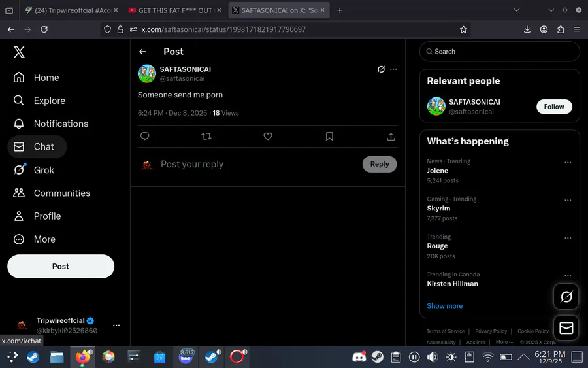
Task: Open Firefox hamburger menu
Action: [577, 29]
